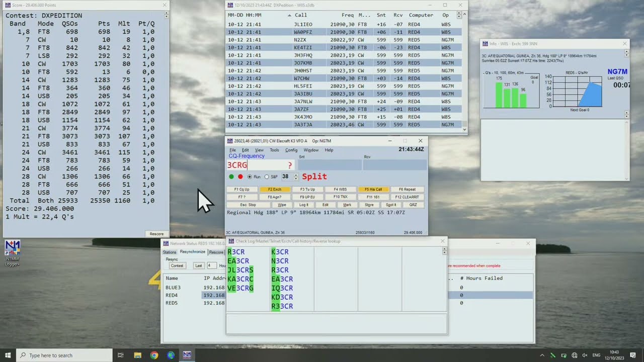This screenshot has height=362, width=644.
Task: Click the Snt input field
Action: pos(330,165)
